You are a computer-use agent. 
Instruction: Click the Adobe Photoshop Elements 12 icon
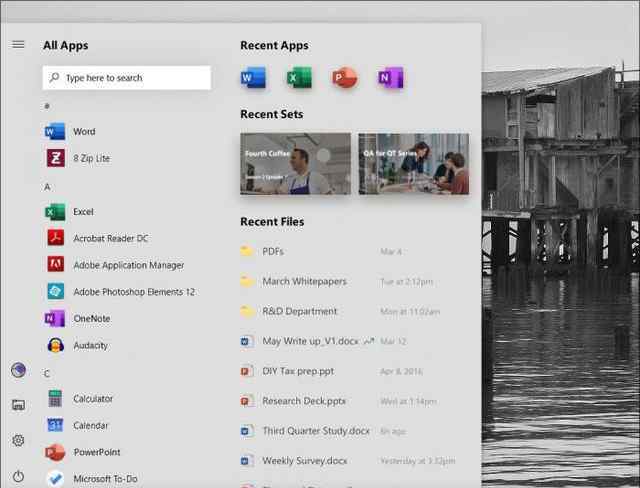(56, 291)
